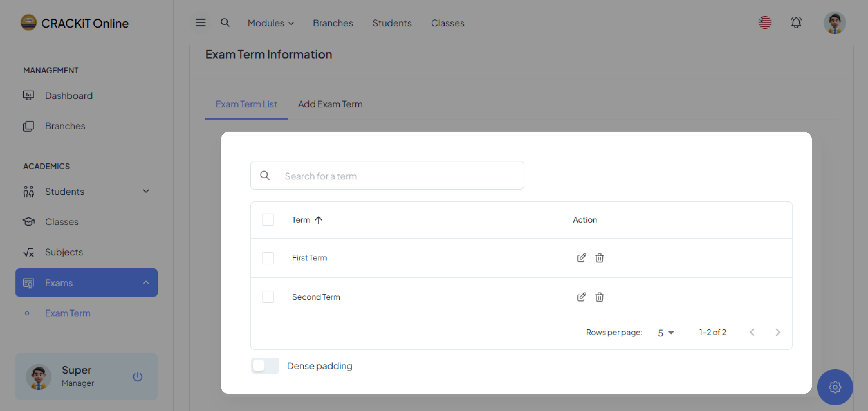This screenshot has height=411, width=868.
Task: Expand the Modules dropdown menu
Action: coord(271,23)
